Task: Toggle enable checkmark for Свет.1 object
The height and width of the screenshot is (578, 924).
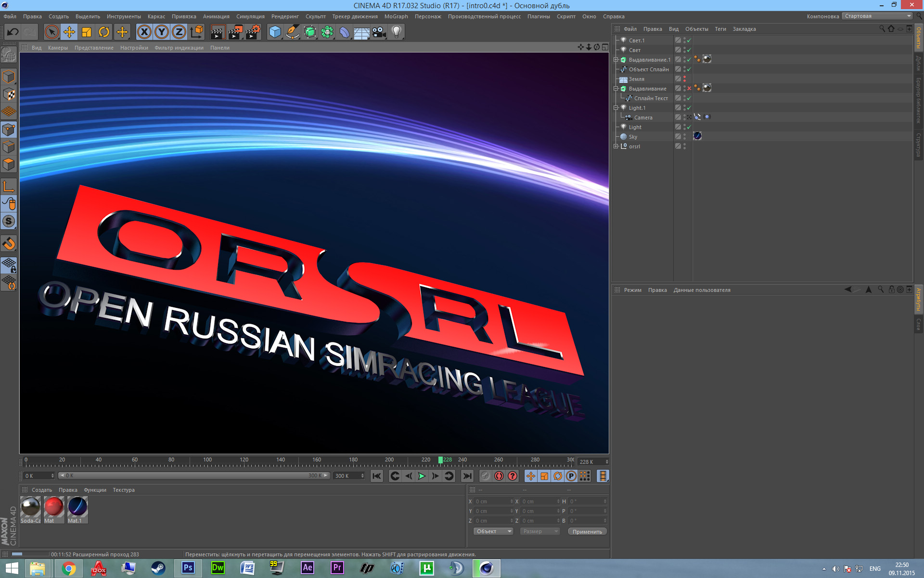Action: tap(689, 40)
